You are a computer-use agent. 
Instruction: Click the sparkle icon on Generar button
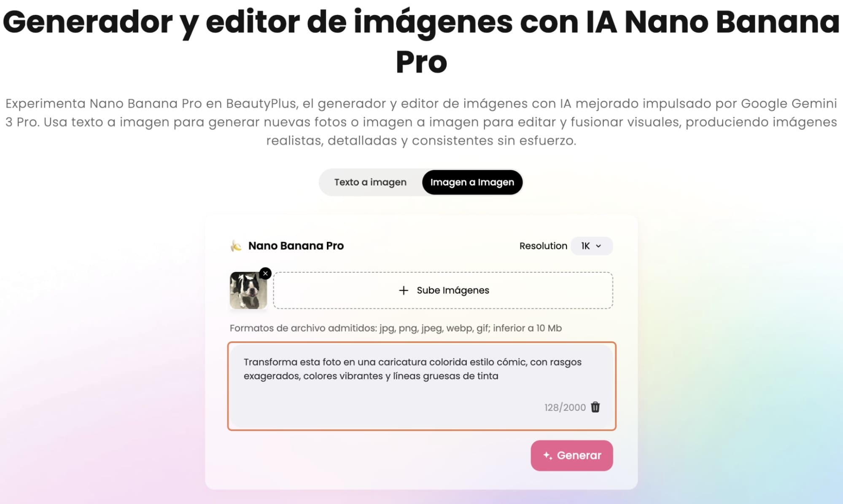547,456
